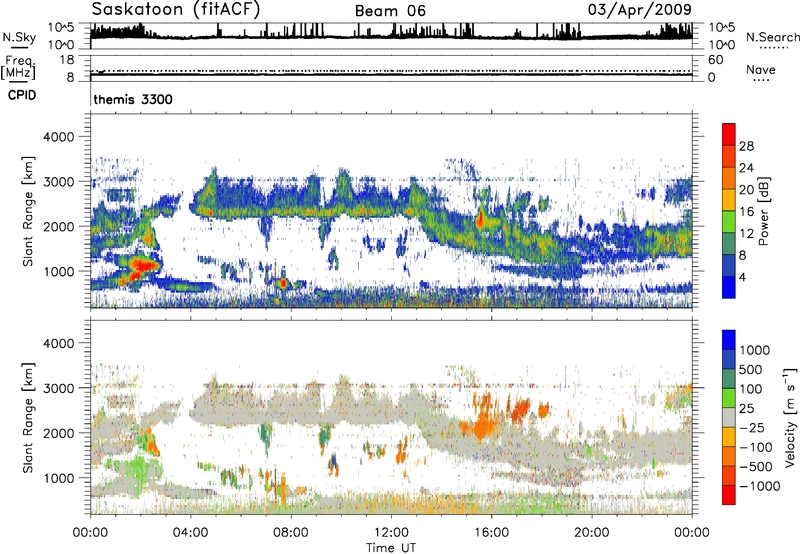800x554 pixels.
Task: Click the '04:00' time tick label
Action: (x=190, y=532)
